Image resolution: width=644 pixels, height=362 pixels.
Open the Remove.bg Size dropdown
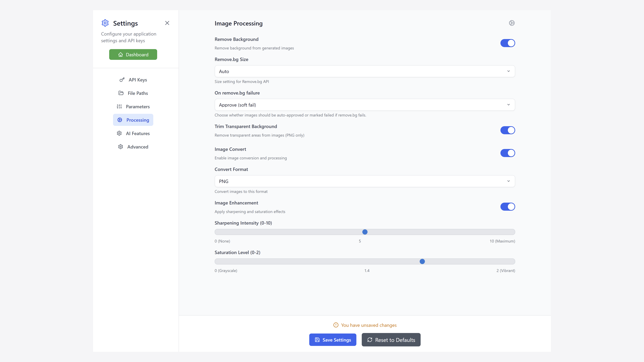coord(364,71)
